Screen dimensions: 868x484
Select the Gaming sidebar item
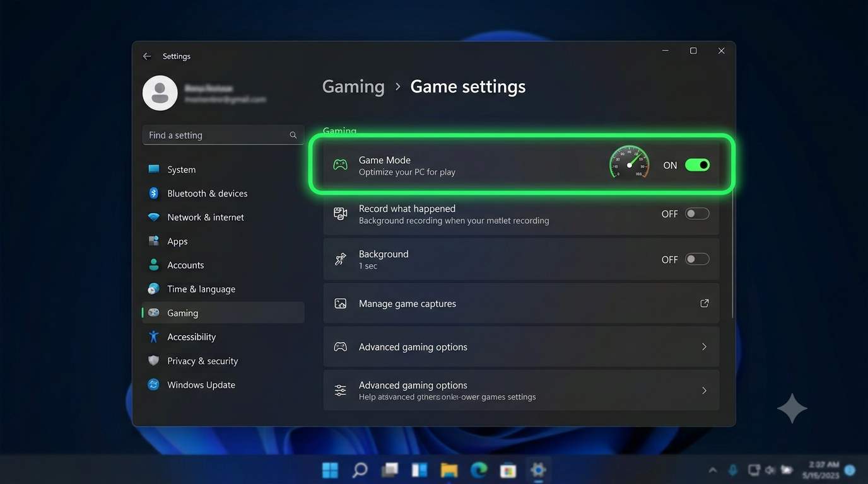(223, 313)
